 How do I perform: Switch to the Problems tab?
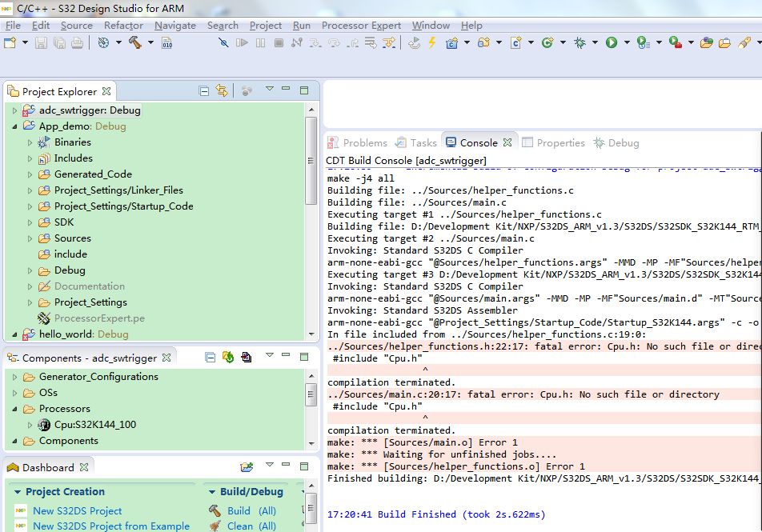[364, 142]
